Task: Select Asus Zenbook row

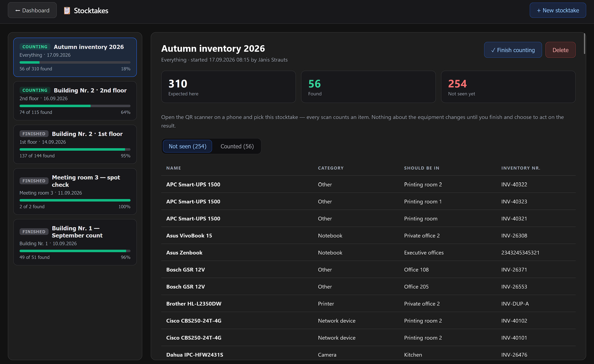Action: point(368,253)
